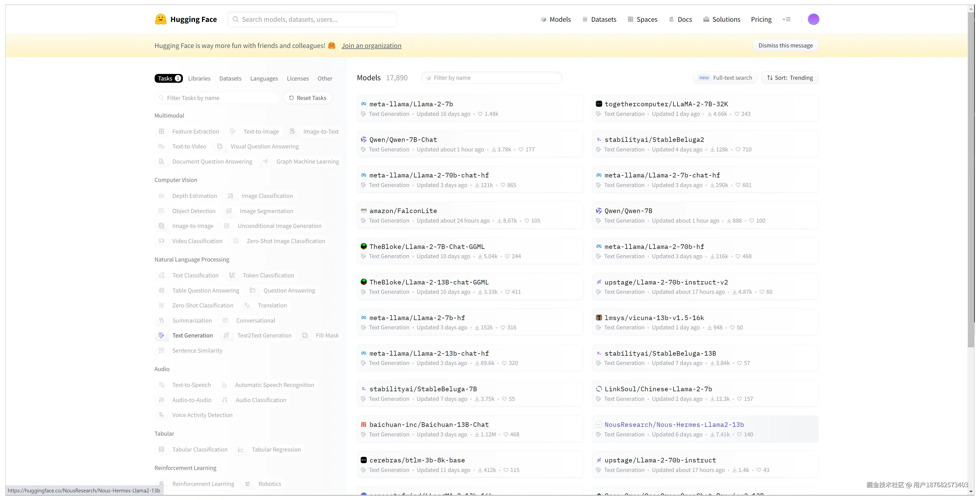Viewport: 980px width, 500px height.
Task: Switch to the Libraries filter tab
Action: pos(199,78)
